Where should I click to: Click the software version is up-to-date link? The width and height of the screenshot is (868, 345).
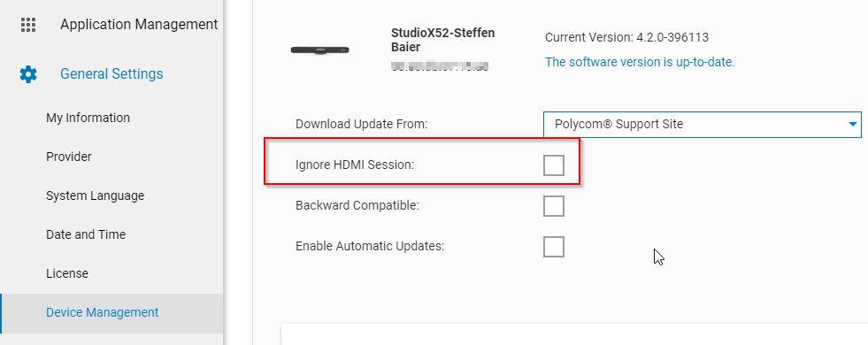point(640,62)
